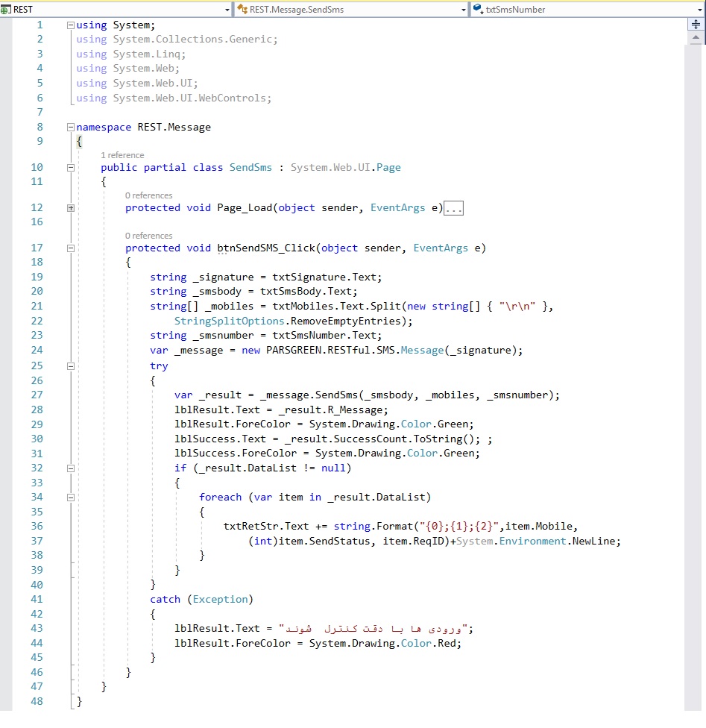Click the REST project icon in navigation bar

[7, 10]
